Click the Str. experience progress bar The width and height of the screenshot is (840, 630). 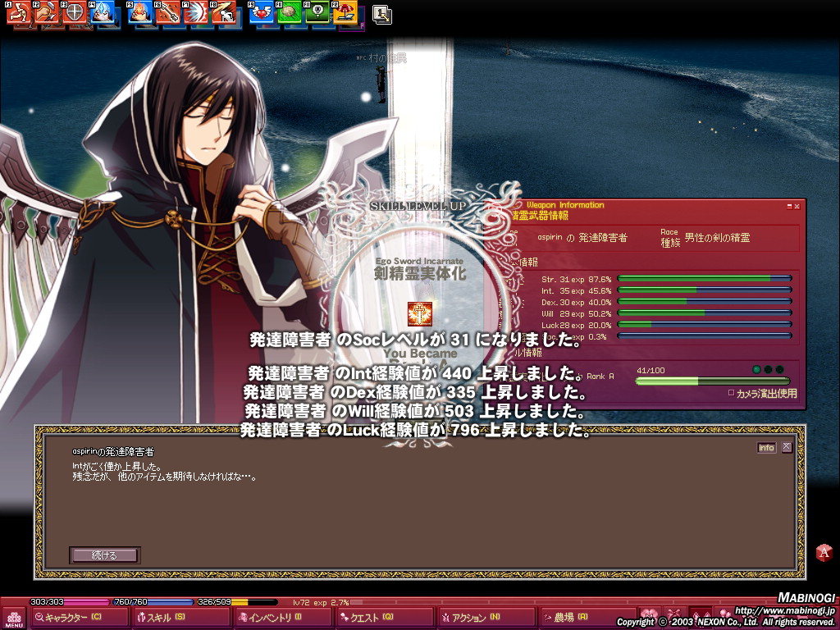click(705, 279)
